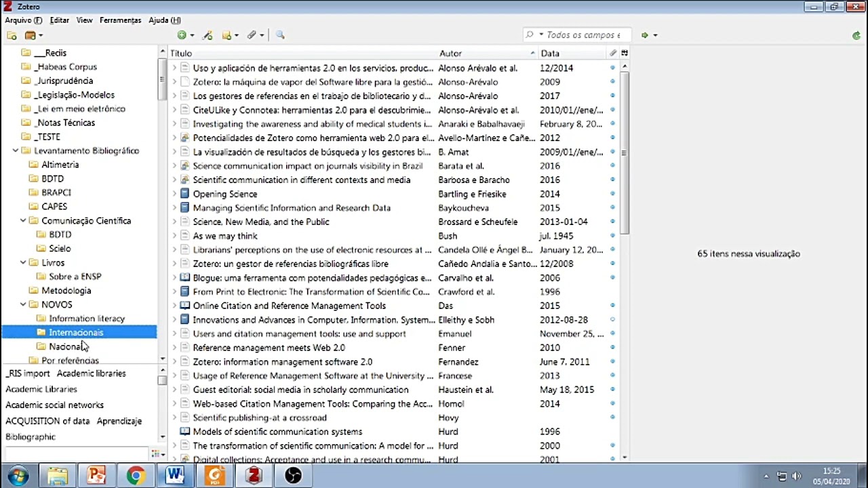Create a new collection via toolbar icon
This screenshot has width=868, height=488.
(x=12, y=35)
